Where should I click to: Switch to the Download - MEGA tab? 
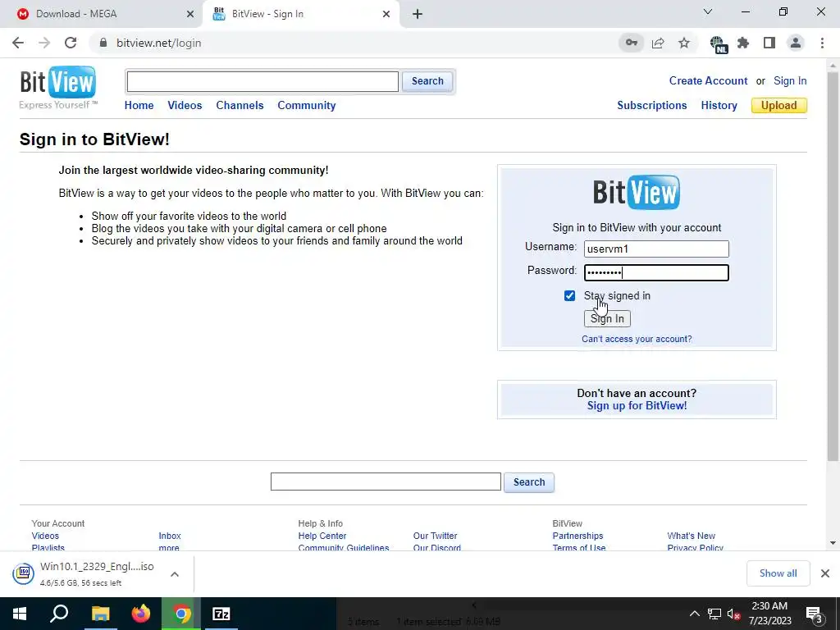102,14
